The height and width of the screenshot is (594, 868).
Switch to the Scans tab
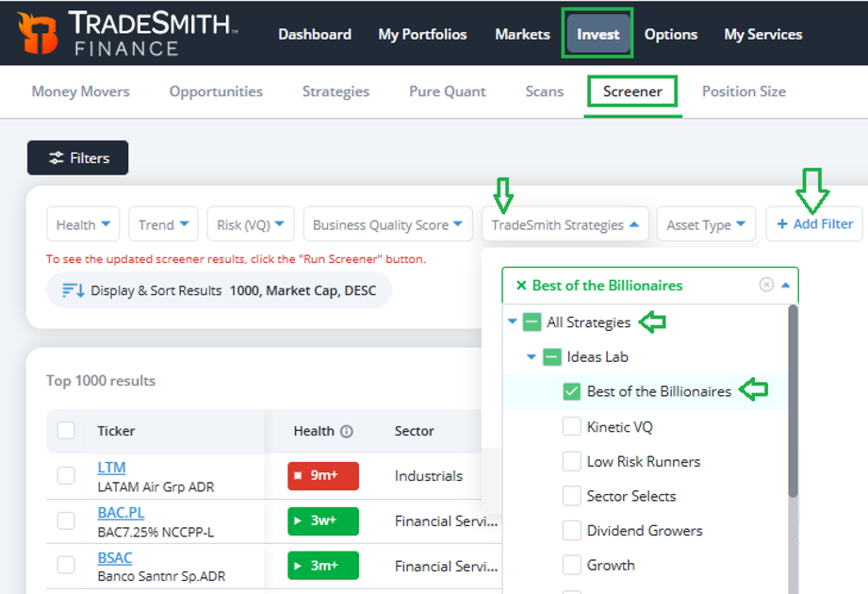click(544, 91)
